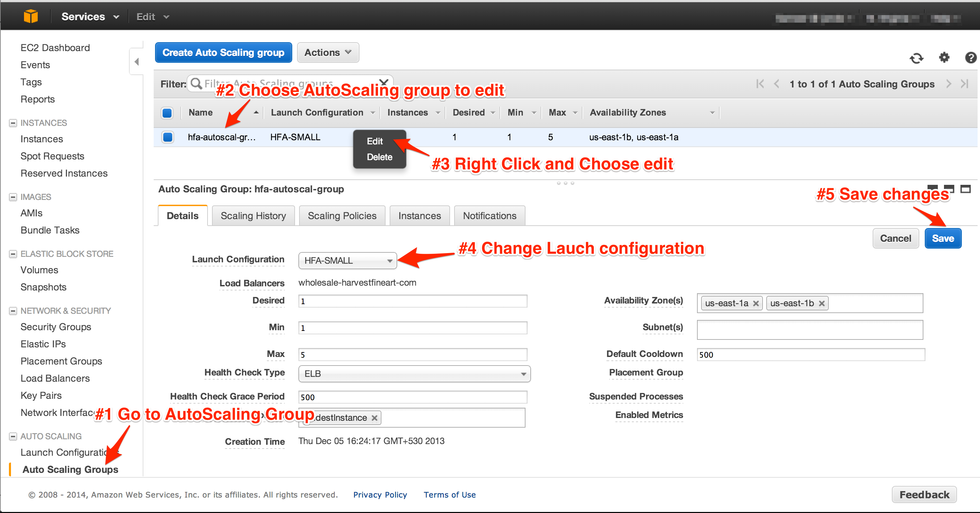Click the Desired capacity input field

[413, 301]
